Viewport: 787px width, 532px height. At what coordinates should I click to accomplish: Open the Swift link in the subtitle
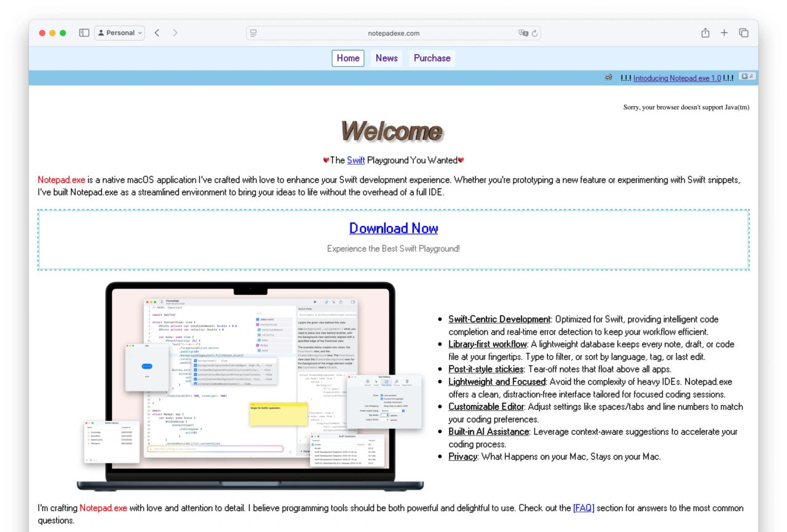pyautogui.click(x=356, y=160)
